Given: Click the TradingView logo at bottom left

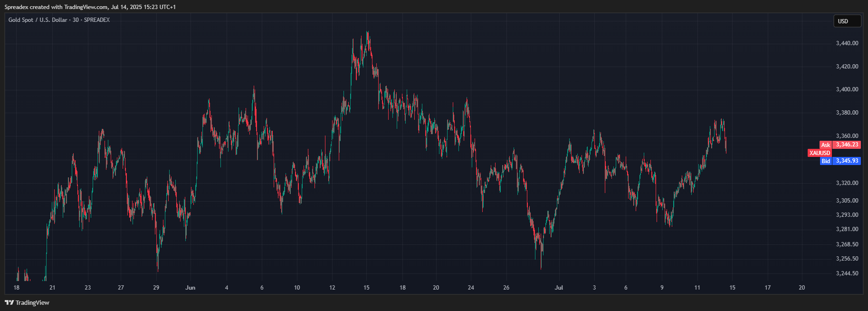Looking at the screenshot, I should tap(27, 302).
